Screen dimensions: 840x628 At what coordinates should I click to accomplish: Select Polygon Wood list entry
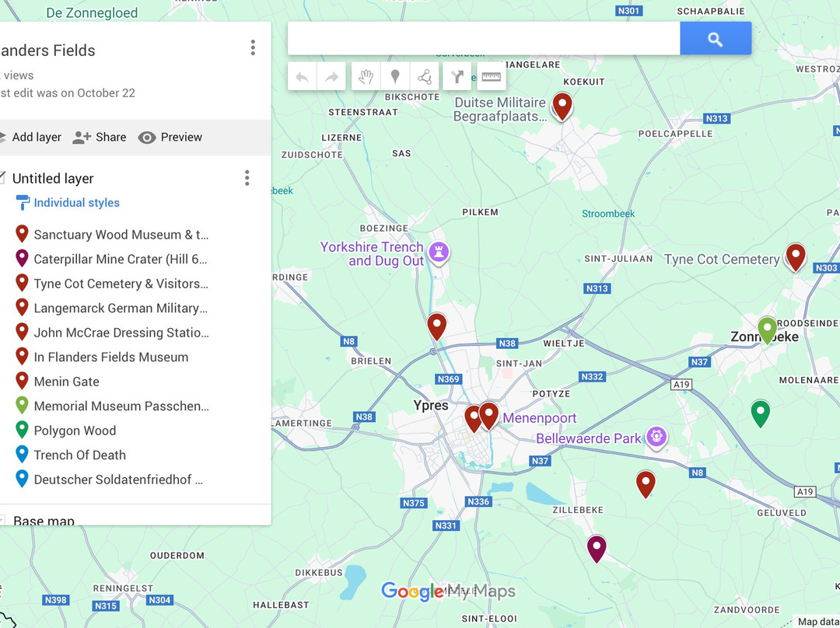click(x=75, y=431)
